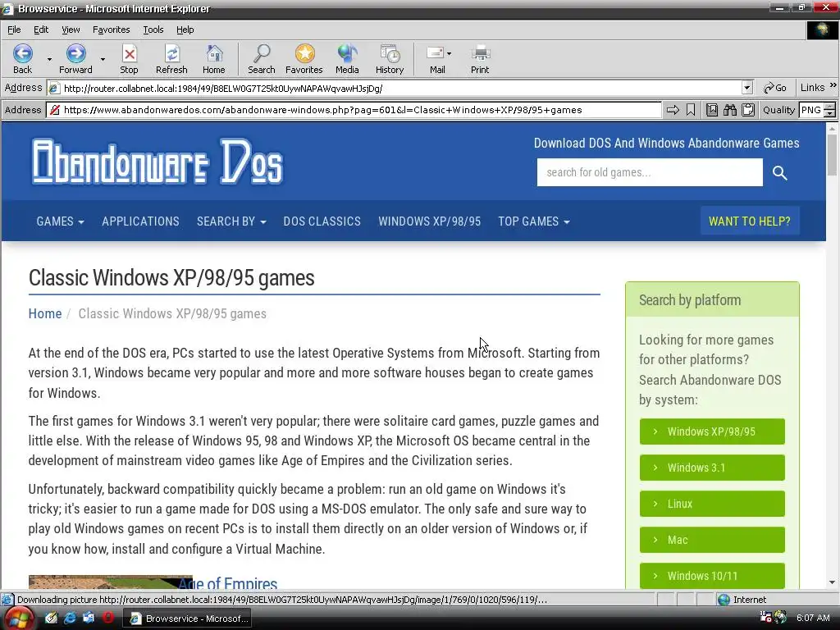Click the Browservice bookmark ribbon icon
The height and width of the screenshot is (630, 840).
[691, 110]
